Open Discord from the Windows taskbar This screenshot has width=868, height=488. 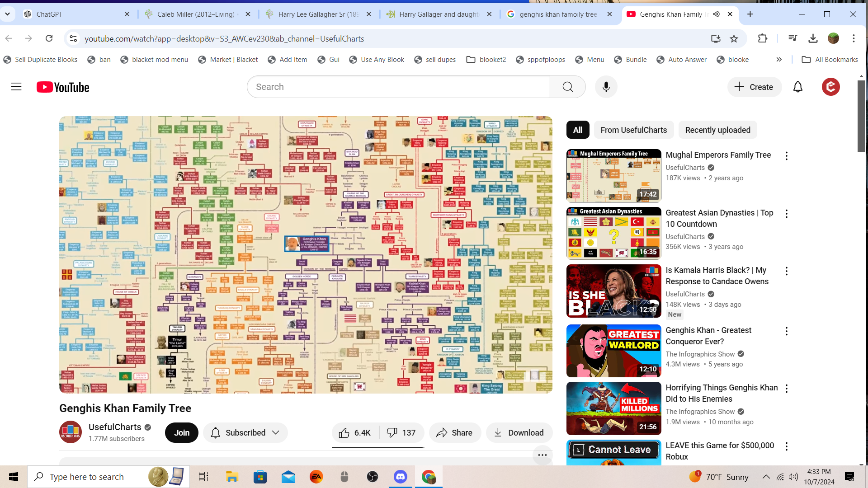tap(401, 477)
